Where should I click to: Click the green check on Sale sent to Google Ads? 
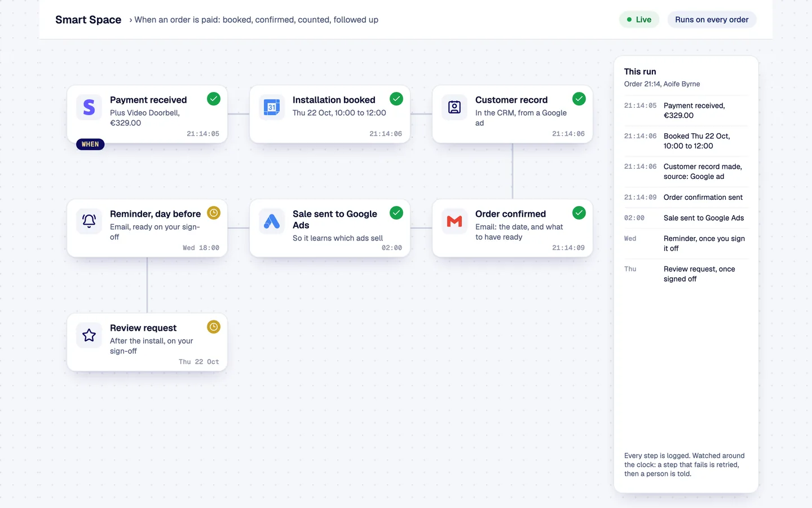[396, 213]
